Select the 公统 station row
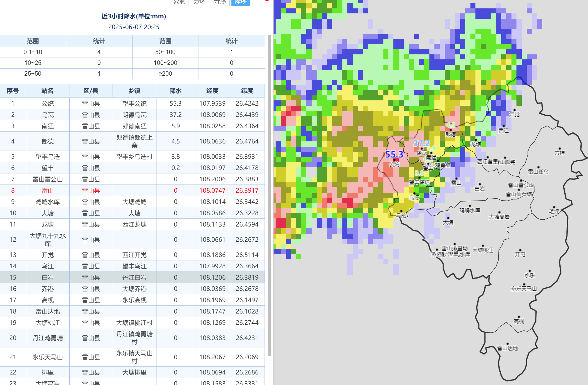 (48, 104)
